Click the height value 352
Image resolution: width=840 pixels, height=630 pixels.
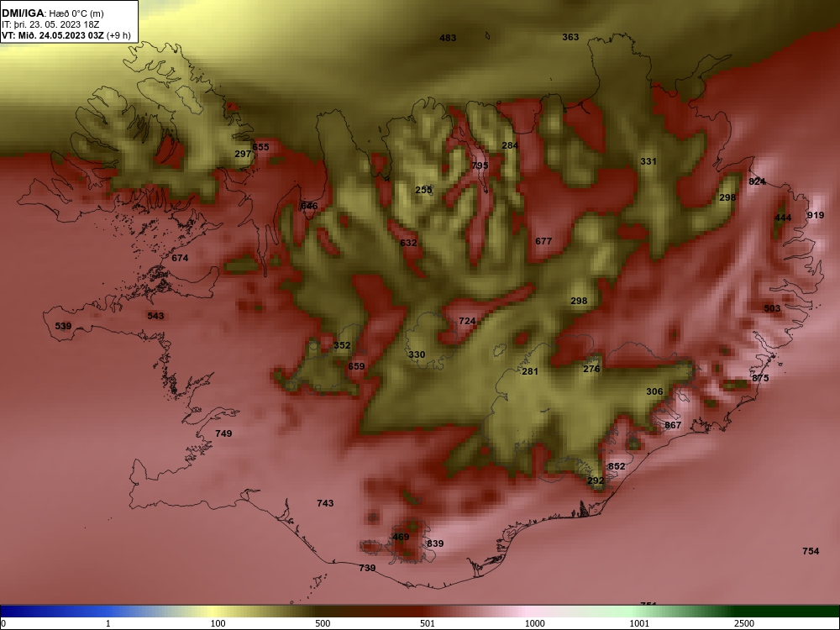(342, 345)
